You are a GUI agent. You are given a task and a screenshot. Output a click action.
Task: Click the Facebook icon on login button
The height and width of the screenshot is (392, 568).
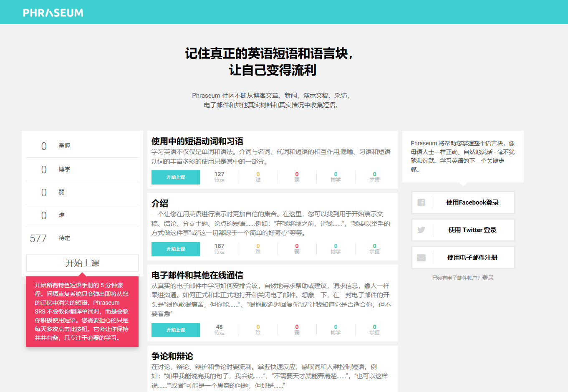[421, 202]
